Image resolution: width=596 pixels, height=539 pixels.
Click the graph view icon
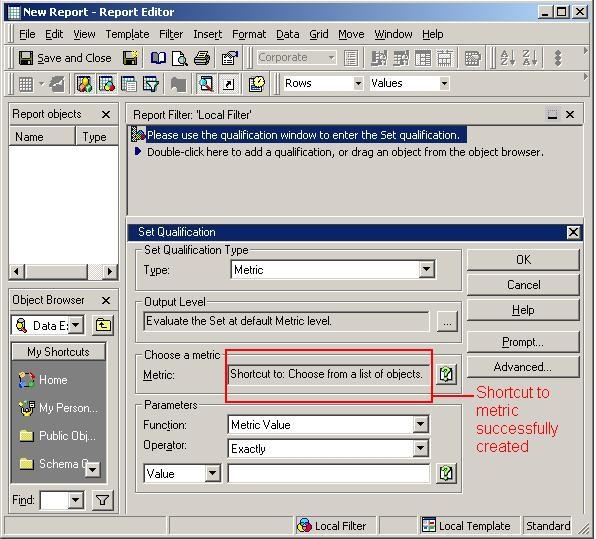click(x=57, y=84)
